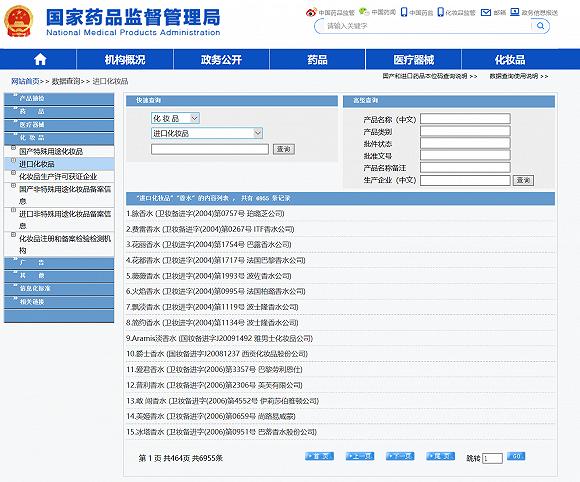Open 国产和进口药品本位码查询说明 link
Image resolution: width=580 pixels, height=482 pixels.
pyautogui.click(x=430, y=76)
